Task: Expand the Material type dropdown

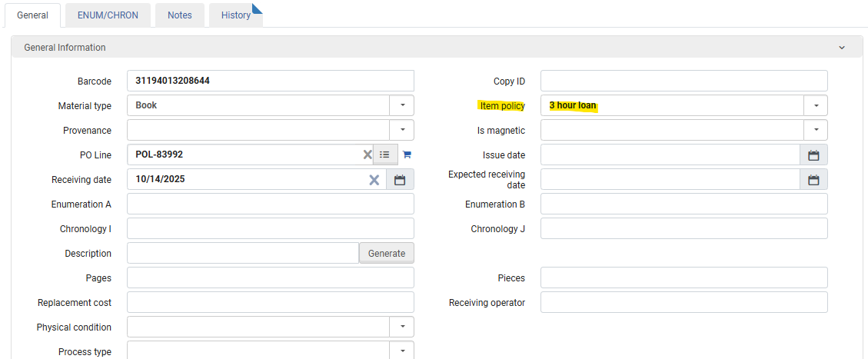Action: [x=401, y=105]
